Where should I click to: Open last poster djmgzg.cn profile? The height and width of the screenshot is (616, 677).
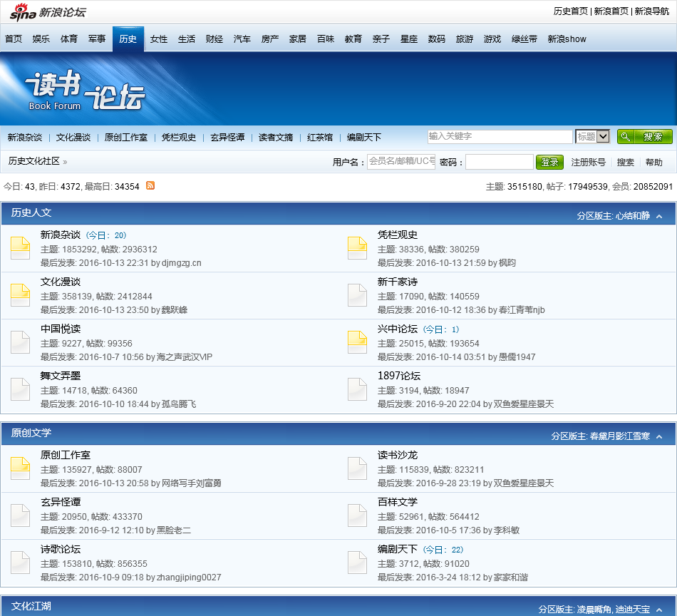click(x=181, y=262)
